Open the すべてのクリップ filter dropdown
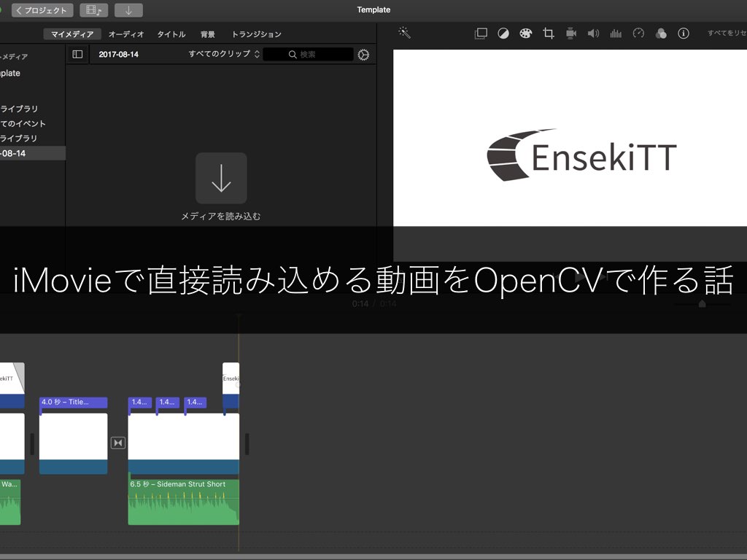The width and height of the screenshot is (747, 560). (x=224, y=54)
